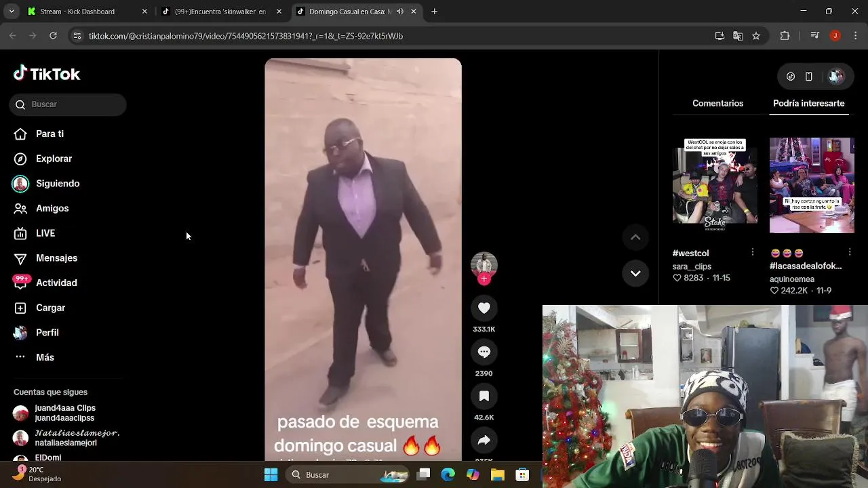Open the #westcol recommended video thumbnail
868x488 pixels.
pyautogui.click(x=715, y=186)
